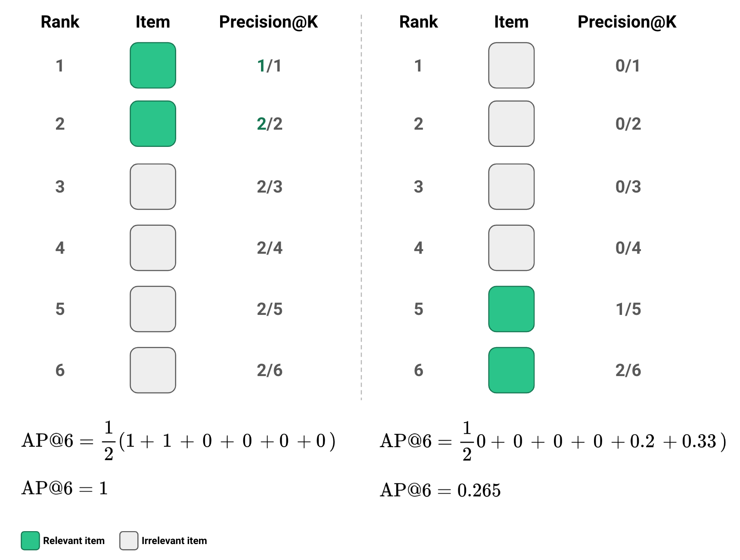
Task: Click the right table's Item header
Action: [x=511, y=22]
